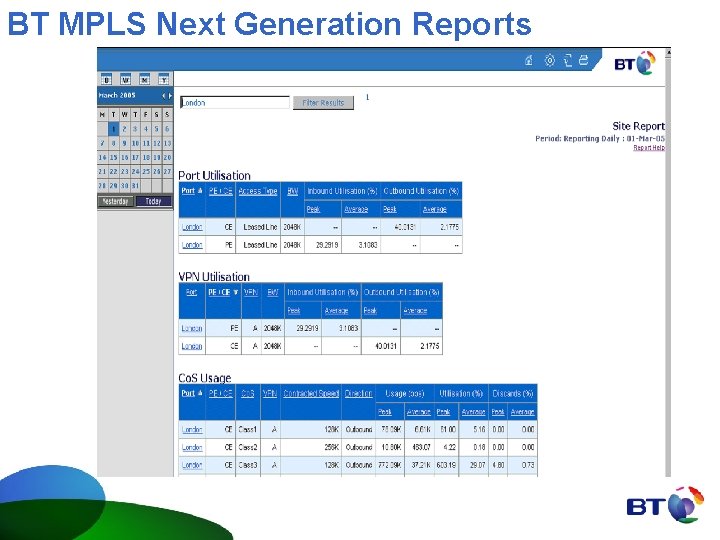This screenshot has height=540, width=720.
Task: Sort Port Utilisation by PE/CE header
Action: tap(220, 191)
